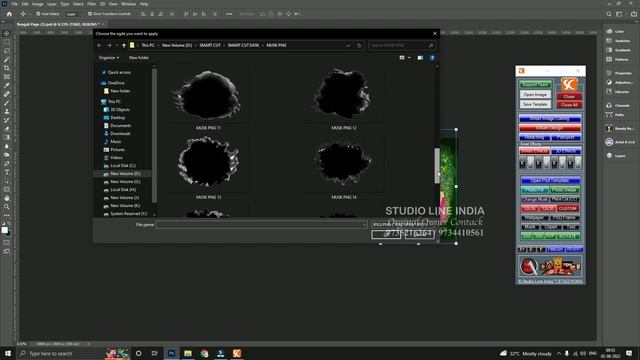The width and height of the screenshot is (640, 360).
Task: Open the Properties panel
Action: click(619, 73)
